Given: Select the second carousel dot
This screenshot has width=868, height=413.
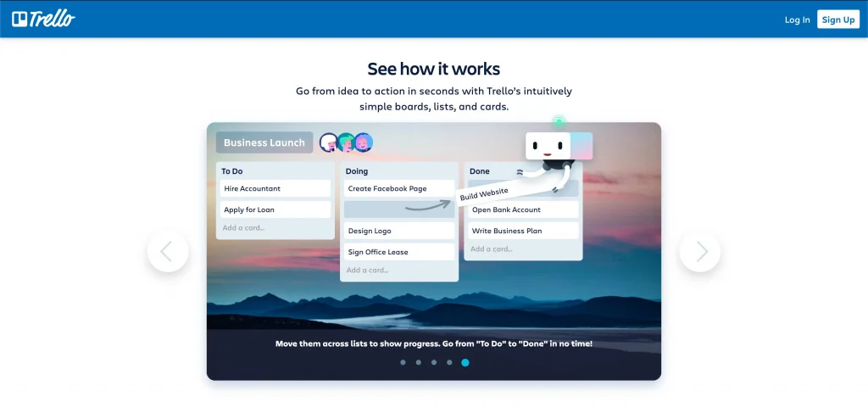Looking at the screenshot, I should click(x=418, y=362).
